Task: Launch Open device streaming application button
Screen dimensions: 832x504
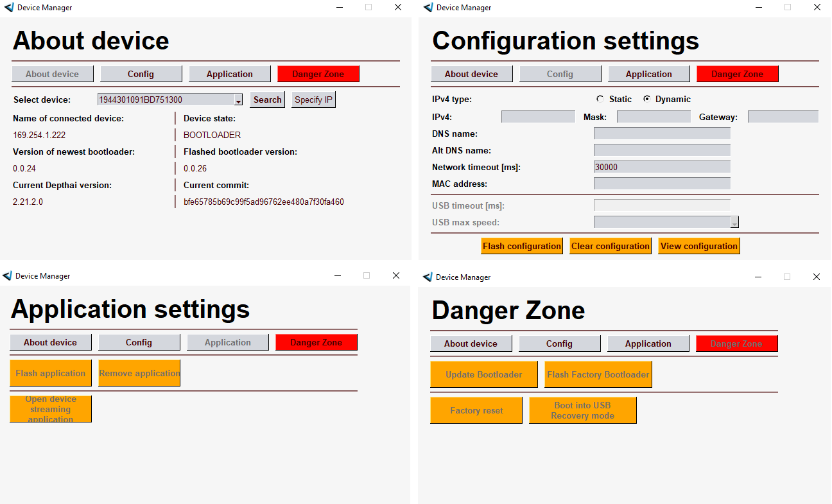Action: click(51, 409)
